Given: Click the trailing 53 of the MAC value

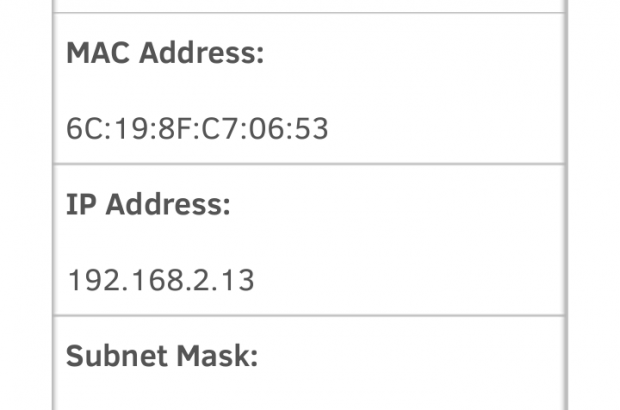Looking at the screenshot, I should coord(313,129).
